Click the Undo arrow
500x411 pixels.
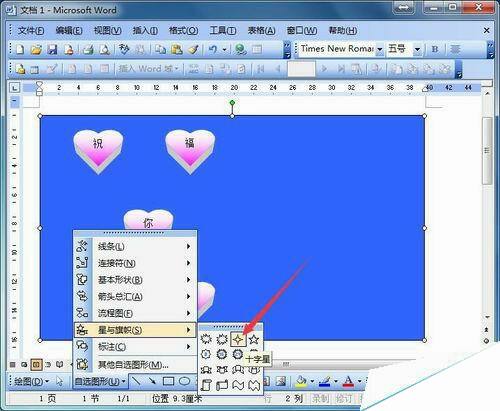pyautogui.click(x=213, y=49)
